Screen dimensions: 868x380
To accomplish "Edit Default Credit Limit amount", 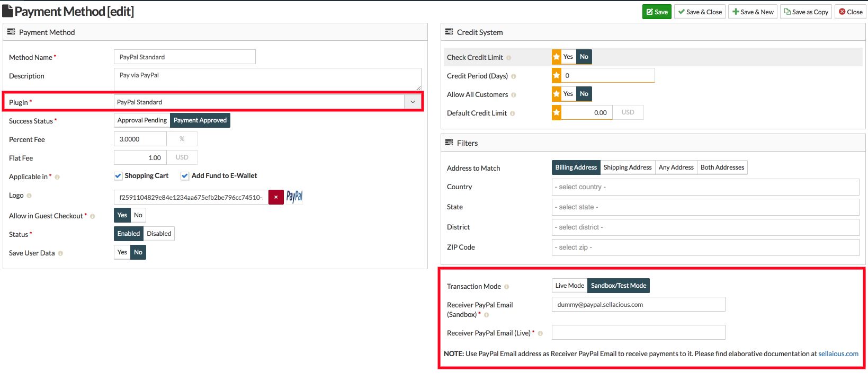I will pyautogui.click(x=587, y=112).
